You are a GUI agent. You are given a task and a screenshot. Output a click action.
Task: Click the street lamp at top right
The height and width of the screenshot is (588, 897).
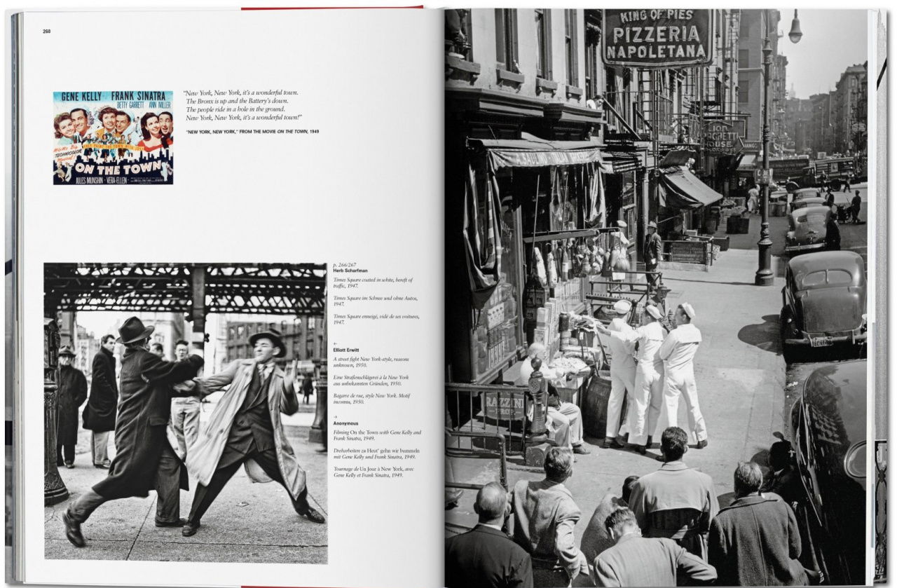click(795, 27)
